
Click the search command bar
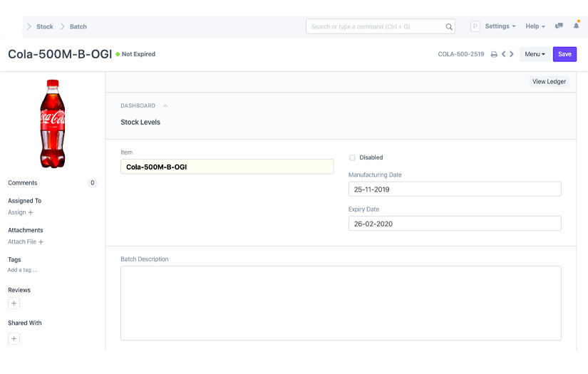[x=381, y=26]
